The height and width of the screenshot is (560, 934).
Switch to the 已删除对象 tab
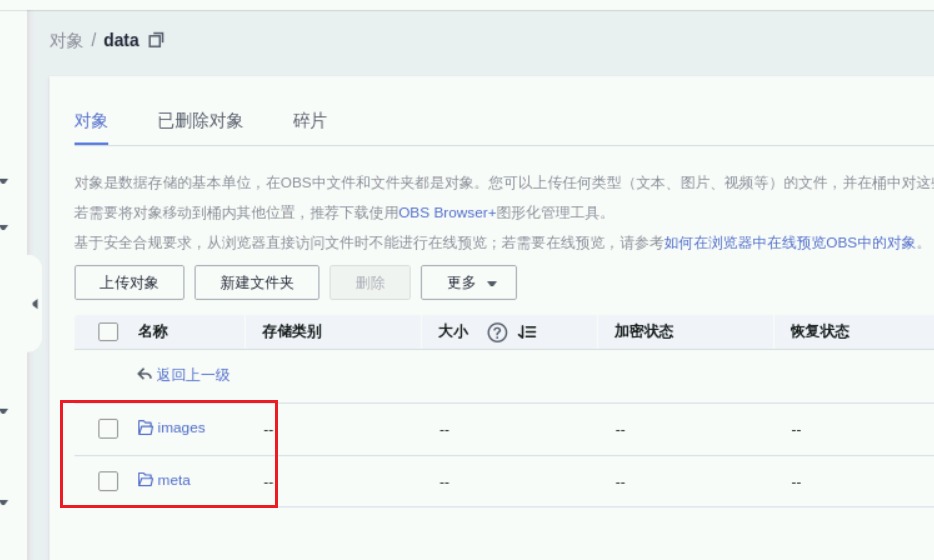tap(200, 121)
